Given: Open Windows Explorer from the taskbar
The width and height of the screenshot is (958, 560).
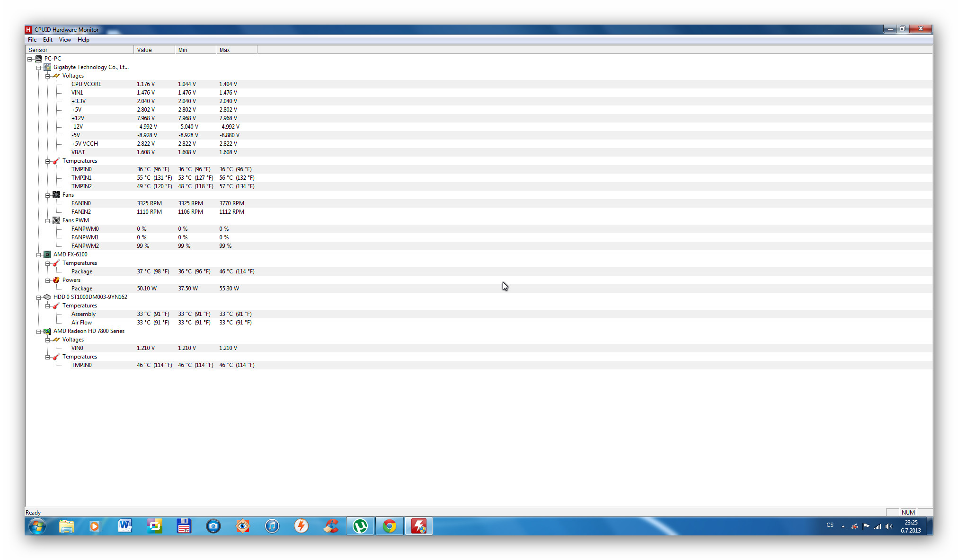Looking at the screenshot, I should [67, 526].
